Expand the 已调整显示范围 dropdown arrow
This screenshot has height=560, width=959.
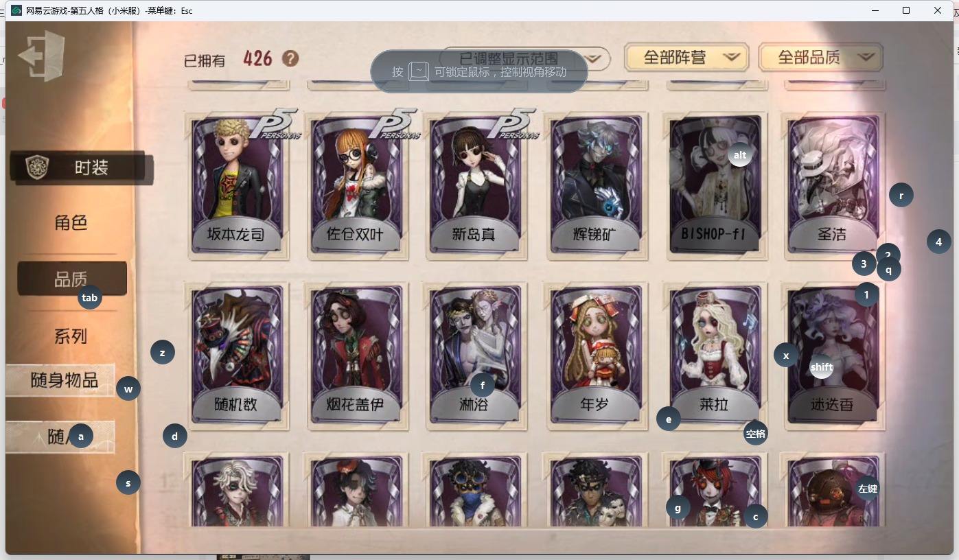click(x=596, y=60)
